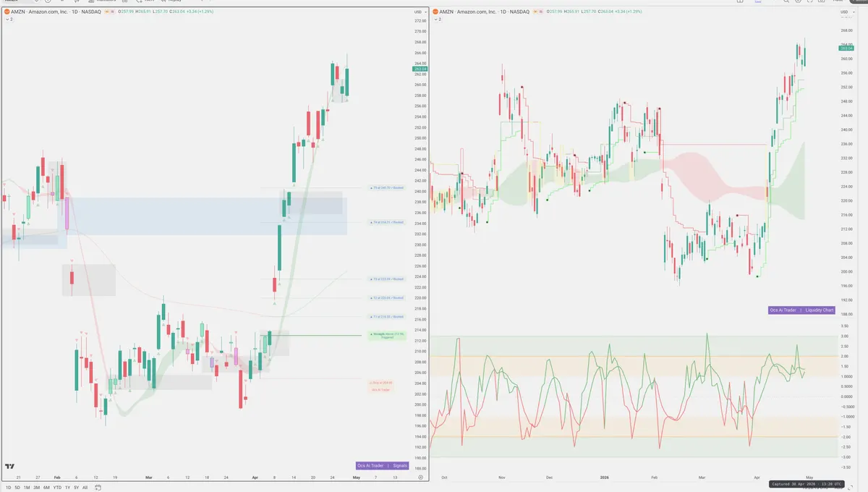The width and height of the screenshot is (868, 492).
Task: Select the 5D time range button
Action: pos(17,488)
